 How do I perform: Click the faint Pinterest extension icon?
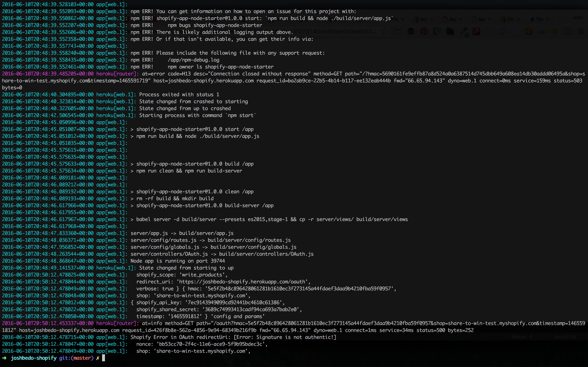(424, 31)
